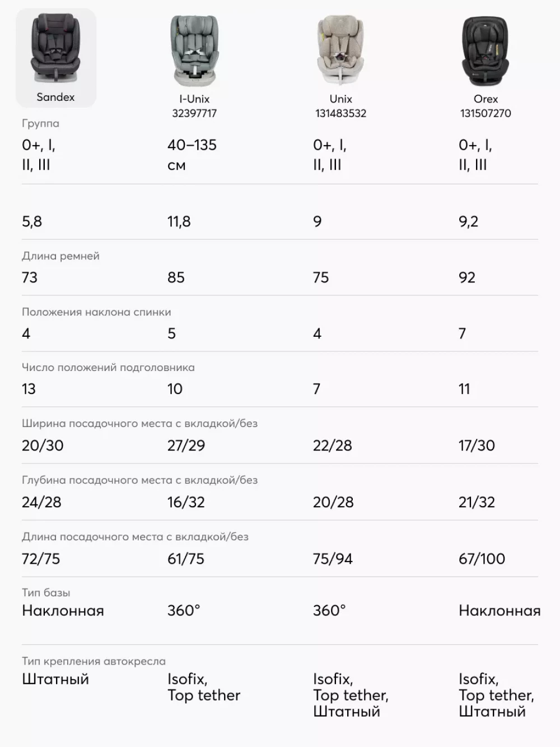Click the "Положения наклона спинки" label
Screen dimensions: 560x747
96,312
